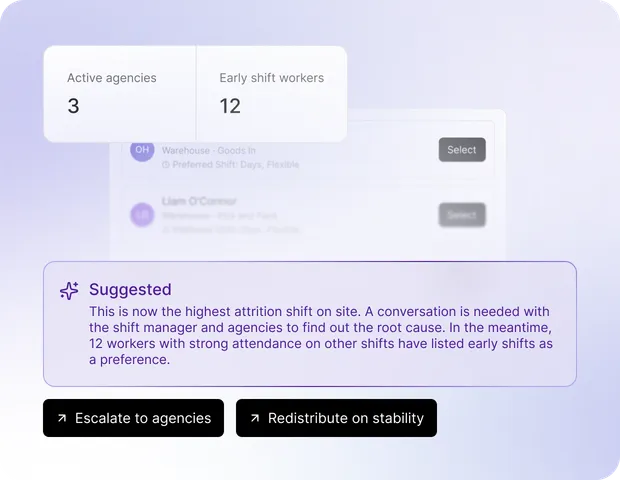The width and height of the screenshot is (620, 480).
Task: Click the OH avatar circle
Action: pos(142,150)
